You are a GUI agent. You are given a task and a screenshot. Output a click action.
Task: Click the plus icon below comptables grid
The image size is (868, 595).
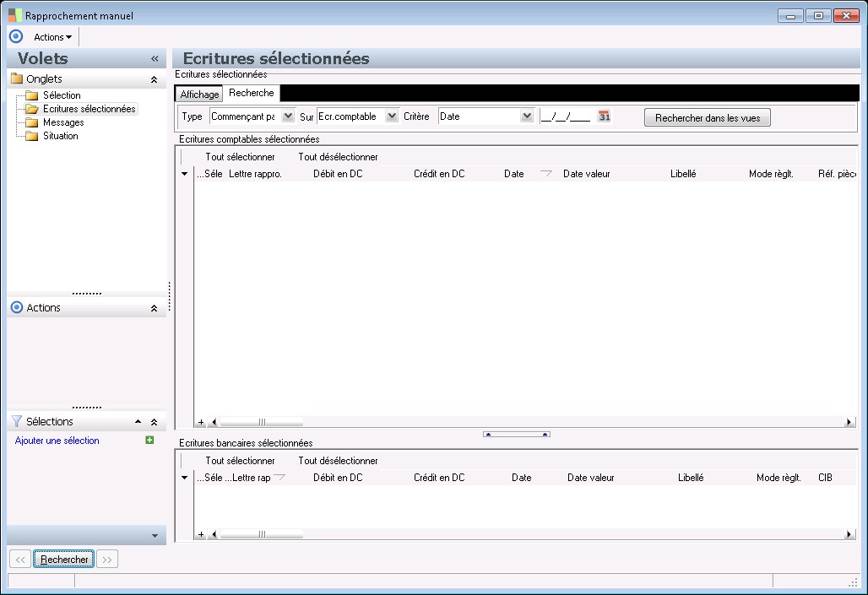pos(201,422)
